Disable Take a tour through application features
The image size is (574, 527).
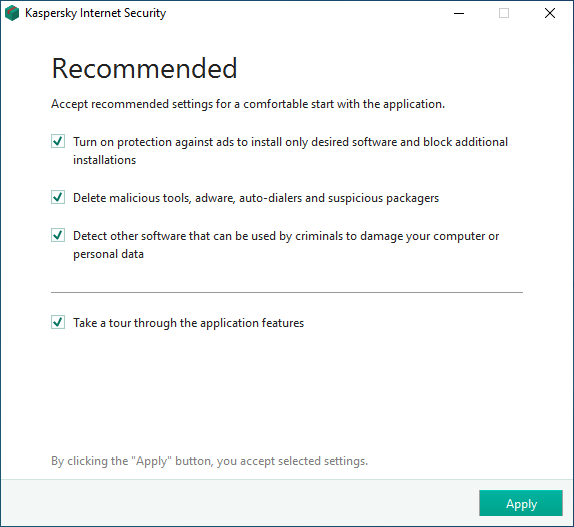click(x=58, y=322)
